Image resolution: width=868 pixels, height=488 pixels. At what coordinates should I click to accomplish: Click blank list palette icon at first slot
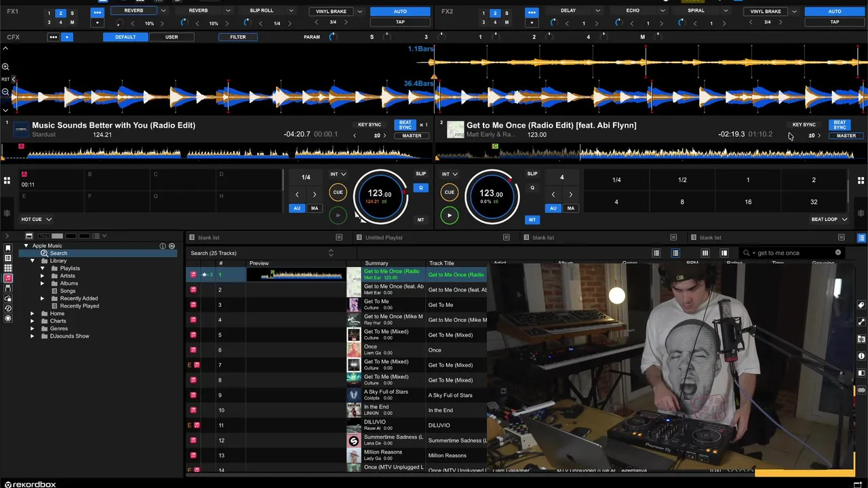pyautogui.click(x=192, y=238)
